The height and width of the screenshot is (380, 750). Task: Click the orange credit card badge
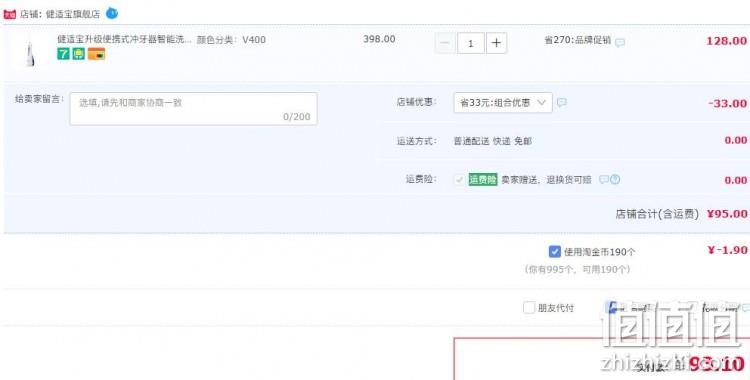[x=96, y=54]
